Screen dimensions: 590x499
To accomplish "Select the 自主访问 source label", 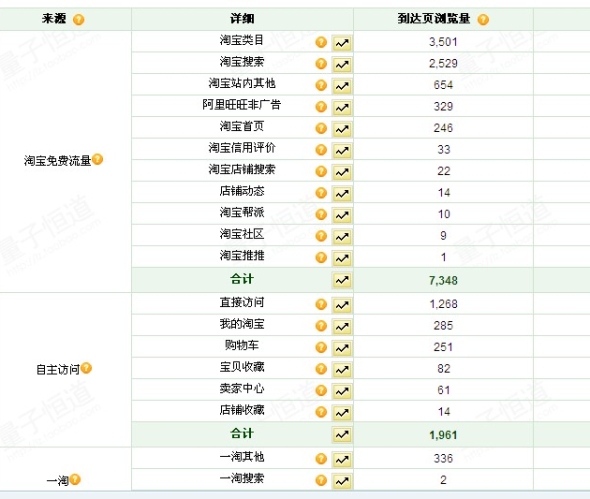I will (58, 370).
